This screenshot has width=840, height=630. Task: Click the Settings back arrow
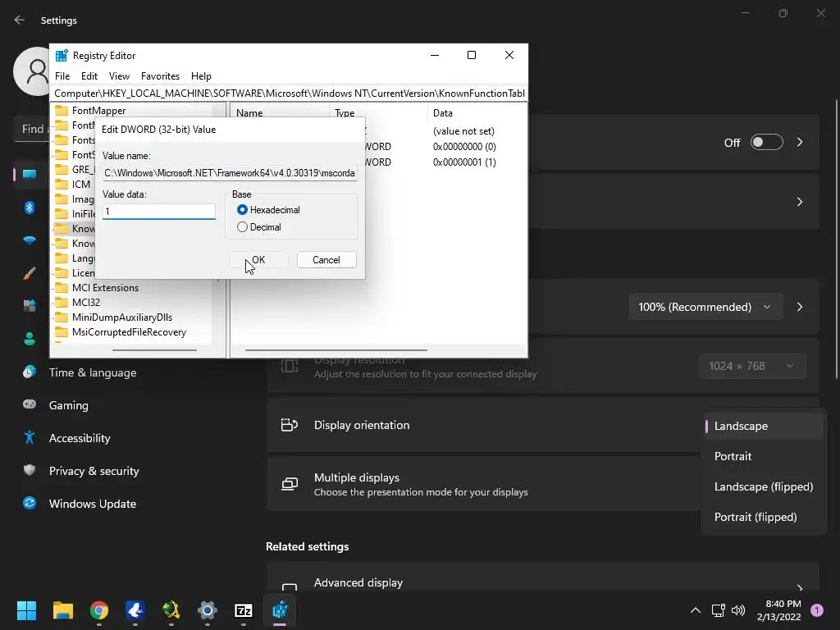tap(20, 20)
